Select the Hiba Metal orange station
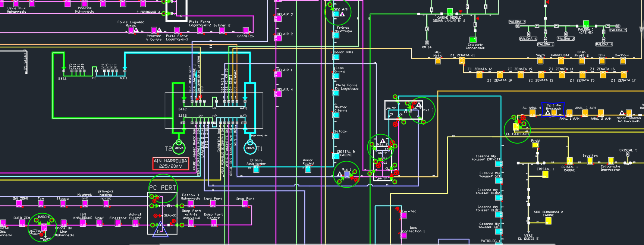The image size is (644, 245). click(438, 60)
